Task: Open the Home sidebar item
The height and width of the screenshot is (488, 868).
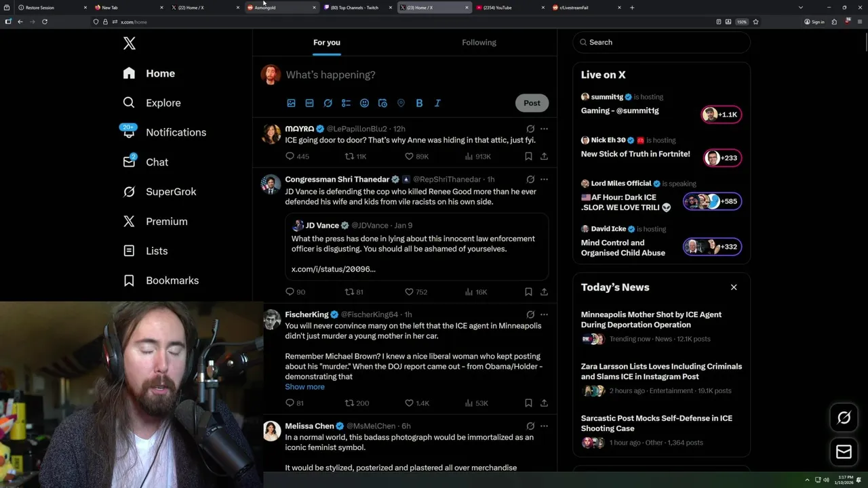Action: point(149,73)
